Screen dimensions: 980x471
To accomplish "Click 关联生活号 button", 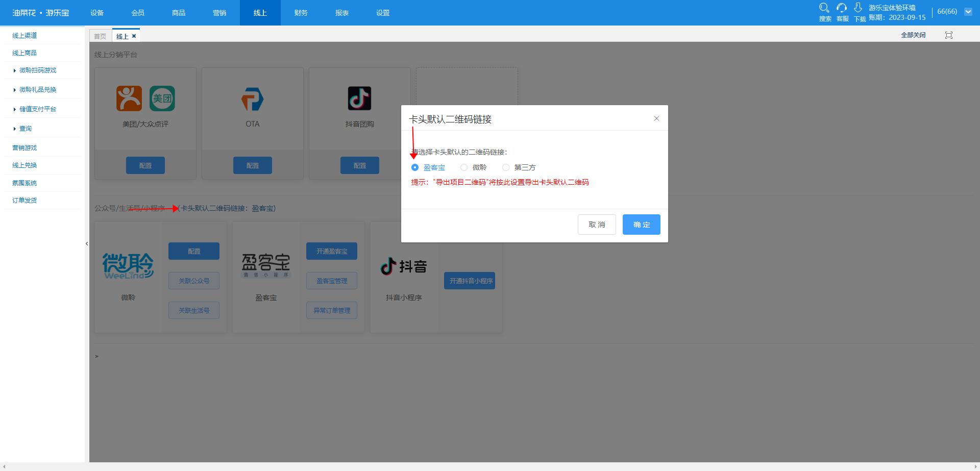I will pos(194,310).
